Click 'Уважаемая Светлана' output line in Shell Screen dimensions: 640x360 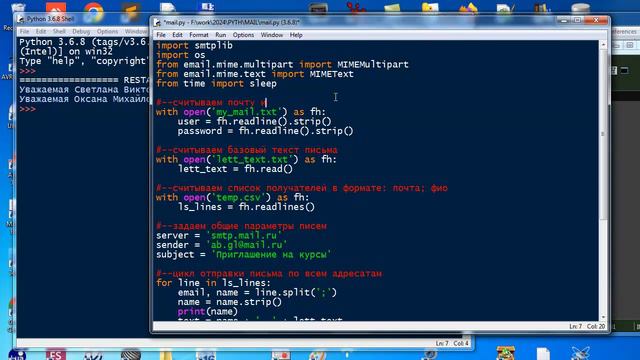[x=84, y=89]
